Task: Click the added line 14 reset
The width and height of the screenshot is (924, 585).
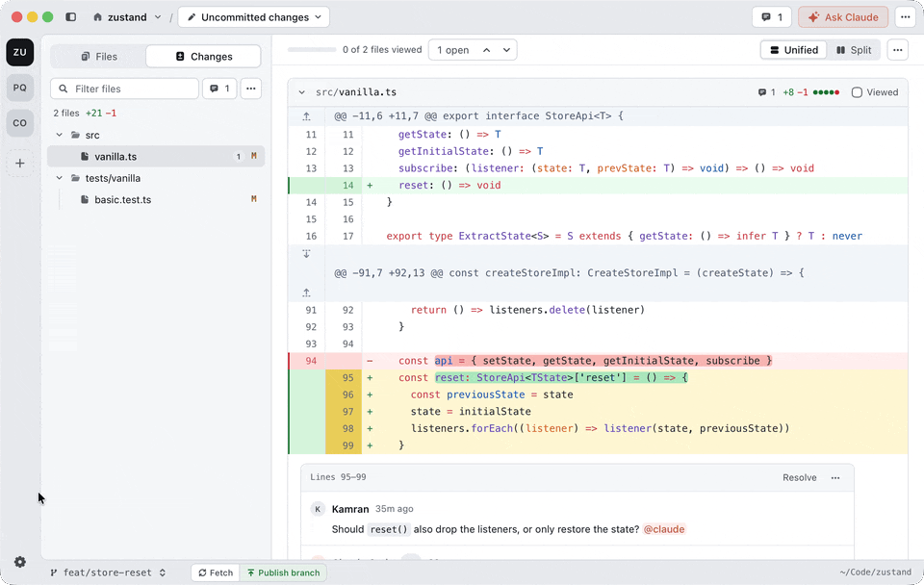Action: click(x=598, y=185)
